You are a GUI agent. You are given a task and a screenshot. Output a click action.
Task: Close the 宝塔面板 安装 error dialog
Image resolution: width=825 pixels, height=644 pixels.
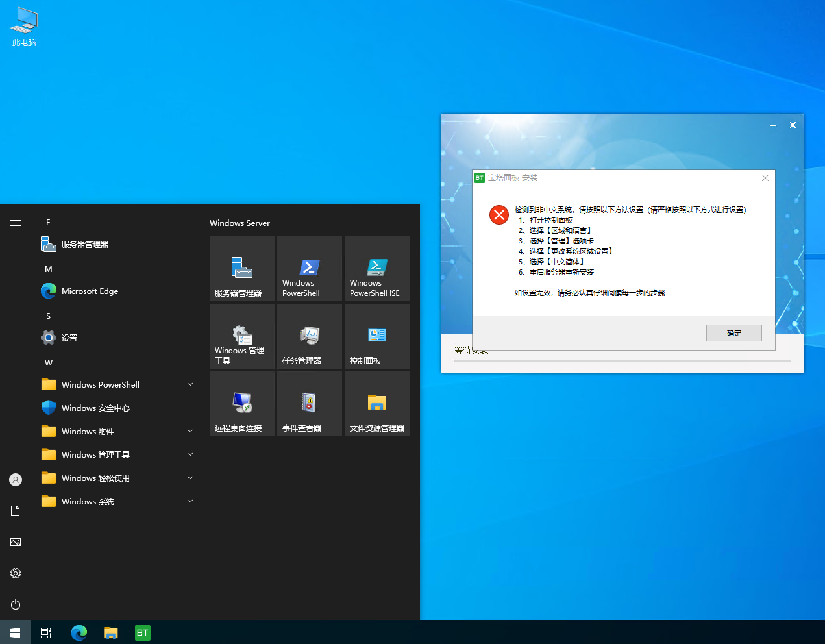click(x=765, y=178)
